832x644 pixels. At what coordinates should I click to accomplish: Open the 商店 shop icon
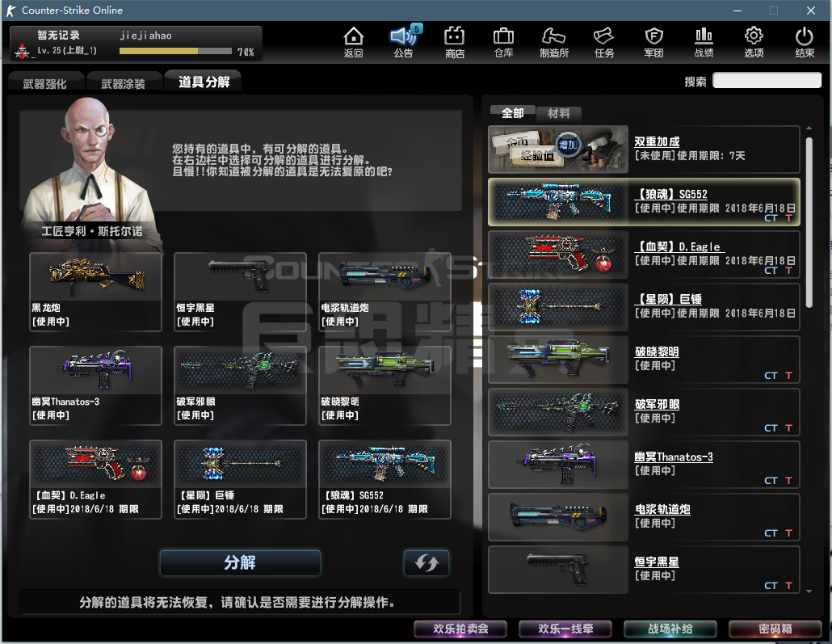(454, 42)
